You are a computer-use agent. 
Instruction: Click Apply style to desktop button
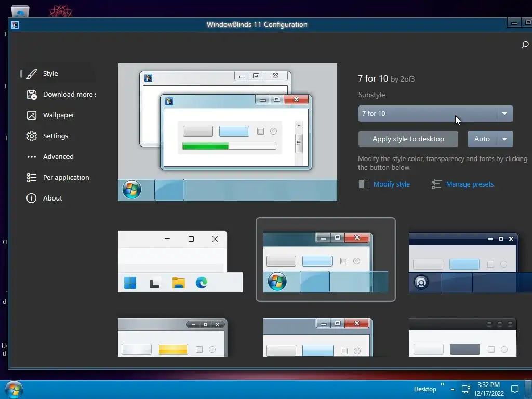point(408,139)
